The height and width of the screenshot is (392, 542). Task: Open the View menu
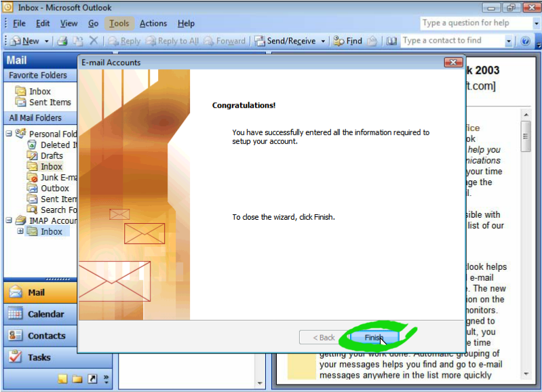click(x=69, y=24)
